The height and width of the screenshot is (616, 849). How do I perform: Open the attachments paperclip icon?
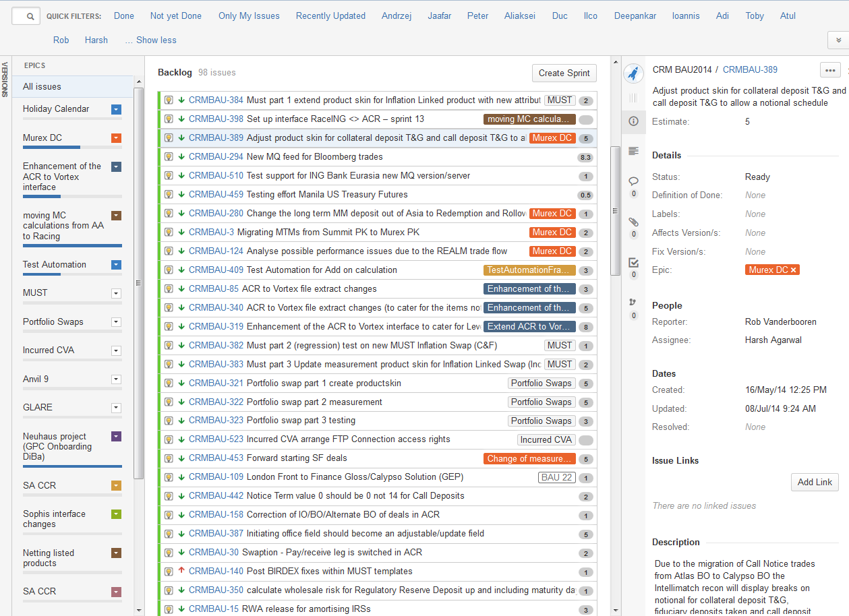tap(633, 222)
